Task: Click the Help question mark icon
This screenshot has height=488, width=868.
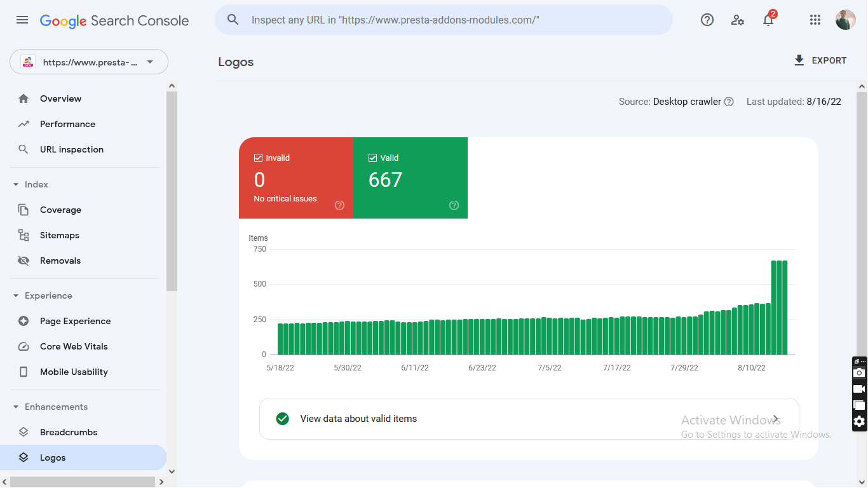Action: 707,20
